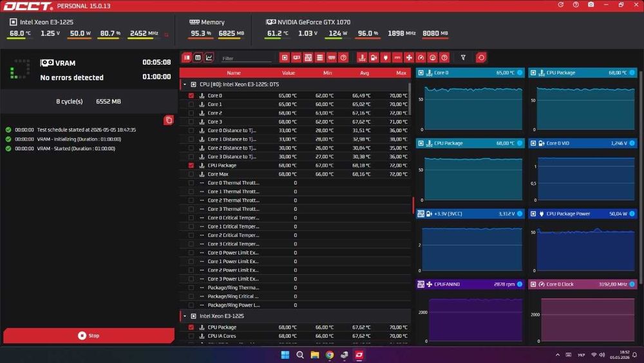Image resolution: width=644 pixels, height=363 pixels.
Task: Uncheck the Core 0 temperature checkbox
Action: point(191,95)
